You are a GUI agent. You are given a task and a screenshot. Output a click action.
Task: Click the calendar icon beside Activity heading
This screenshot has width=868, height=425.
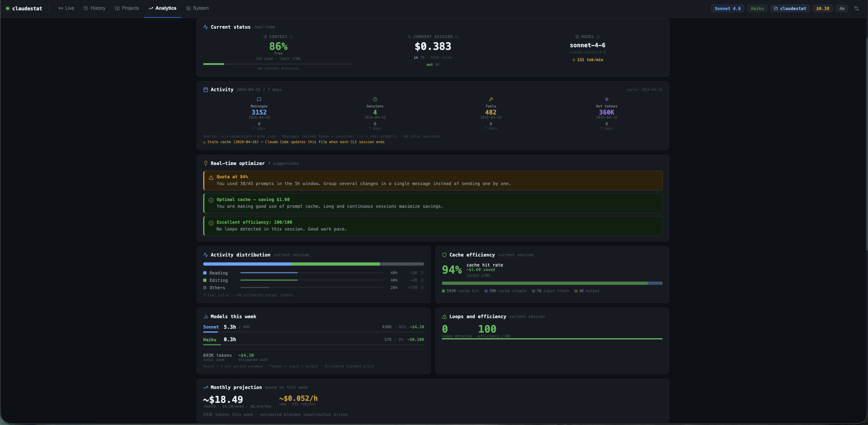(206, 90)
